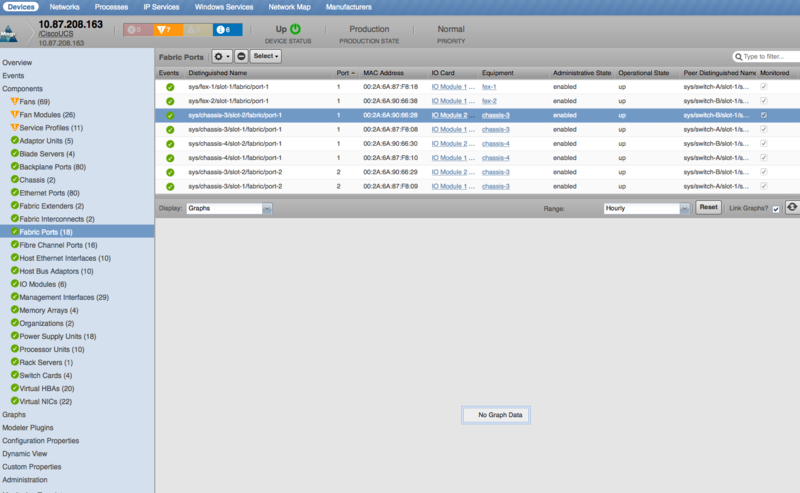Open the /CiscoUCS device class link

[x=56, y=34]
